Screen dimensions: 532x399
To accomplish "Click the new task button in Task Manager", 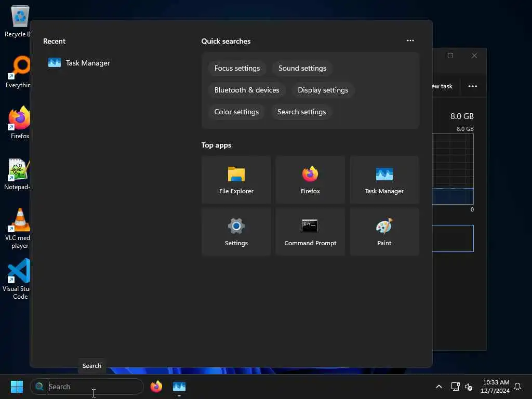I will tap(443, 86).
